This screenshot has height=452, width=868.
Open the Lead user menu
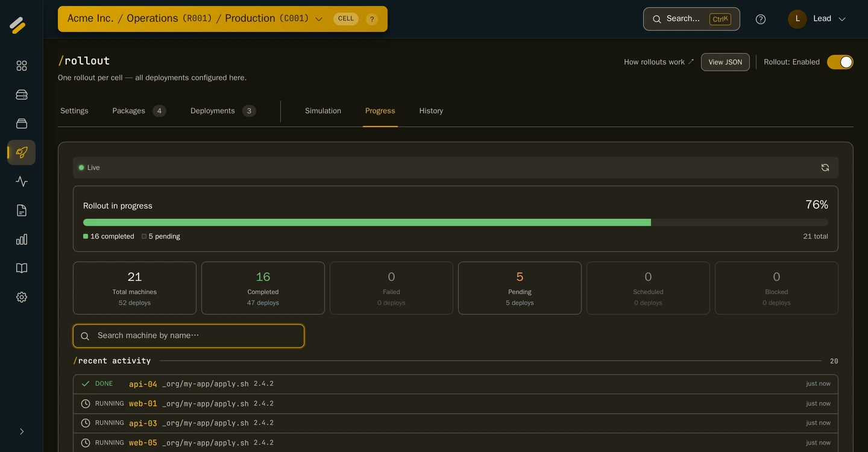point(817,19)
